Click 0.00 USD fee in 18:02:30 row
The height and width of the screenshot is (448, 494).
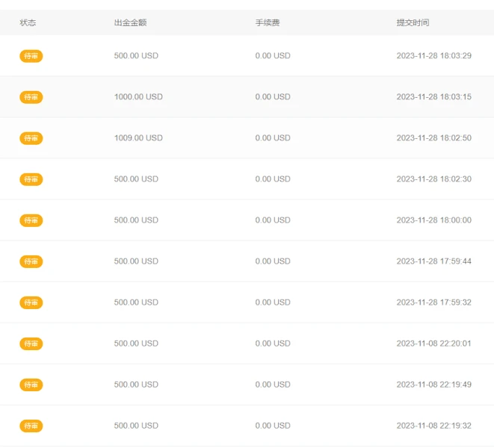pyautogui.click(x=273, y=179)
